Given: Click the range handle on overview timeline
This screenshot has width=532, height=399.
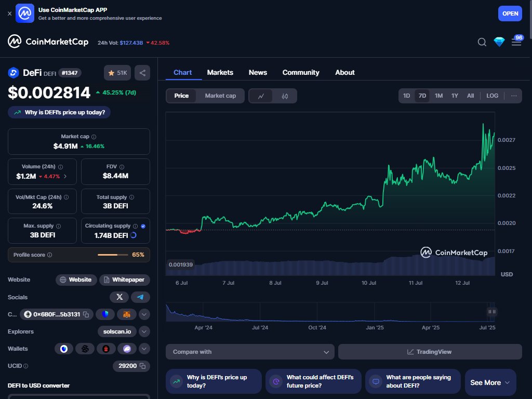Looking at the screenshot, I should (x=491, y=312).
